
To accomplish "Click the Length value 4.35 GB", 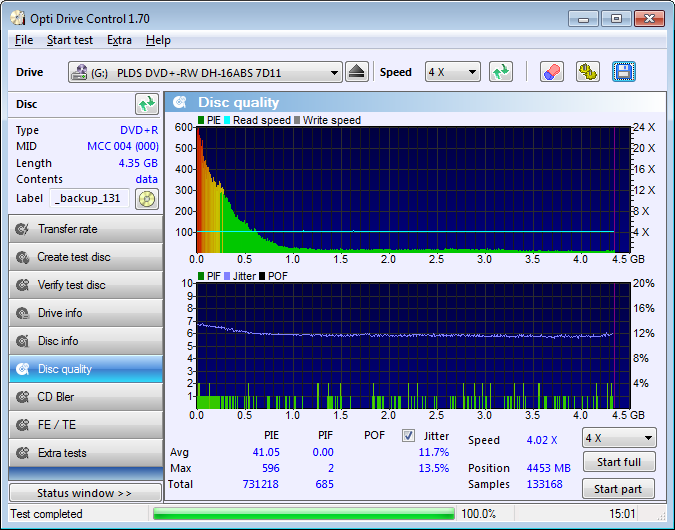I will click(138, 163).
